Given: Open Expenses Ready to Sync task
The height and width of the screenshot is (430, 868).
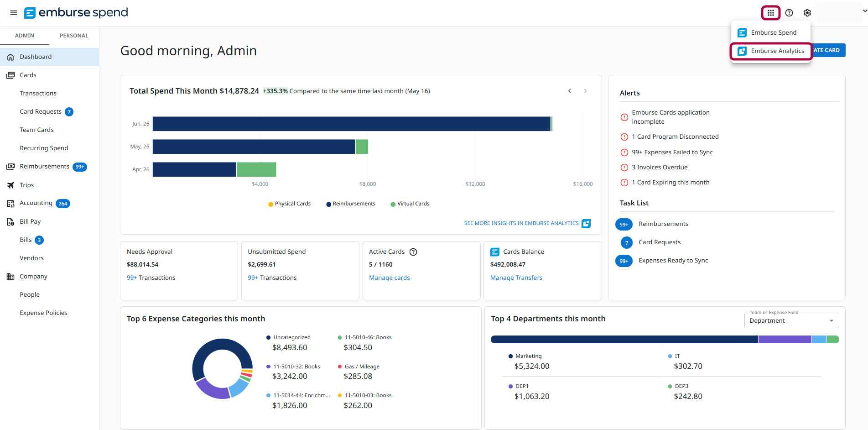Looking at the screenshot, I should pyautogui.click(x=673, y=260).
